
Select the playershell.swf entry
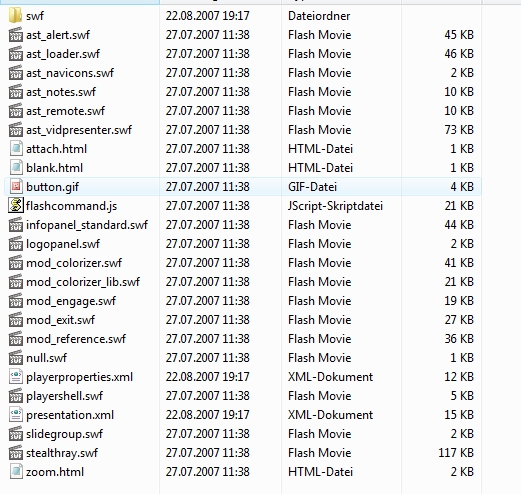point(65,396)
